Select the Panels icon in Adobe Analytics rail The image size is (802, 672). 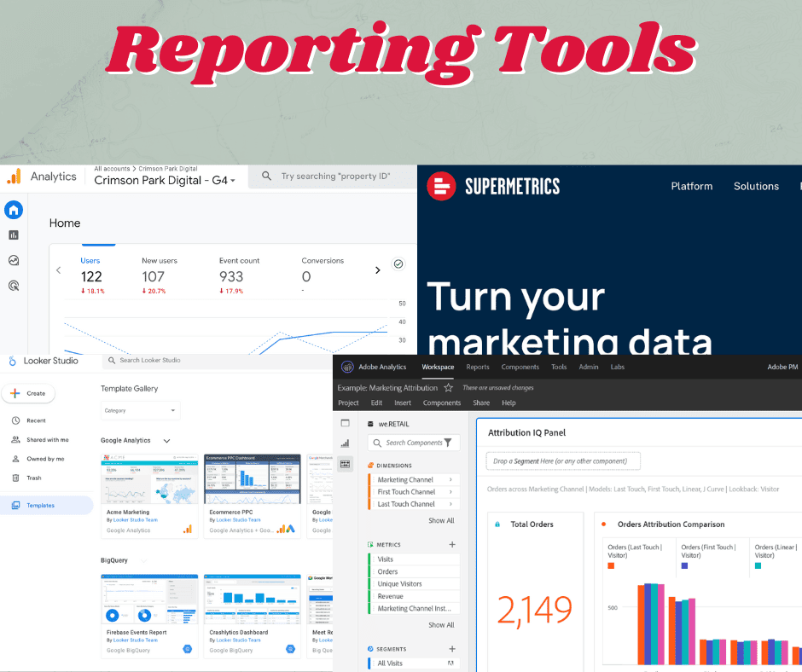[345, 424]
